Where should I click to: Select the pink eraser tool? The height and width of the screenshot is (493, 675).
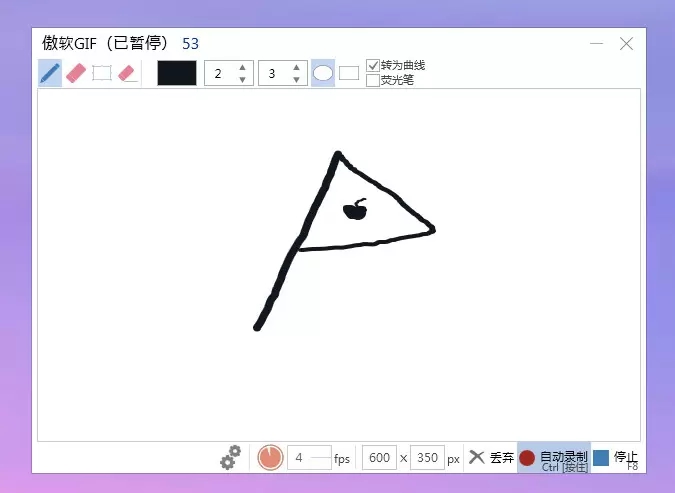click(x=76, y=73)
